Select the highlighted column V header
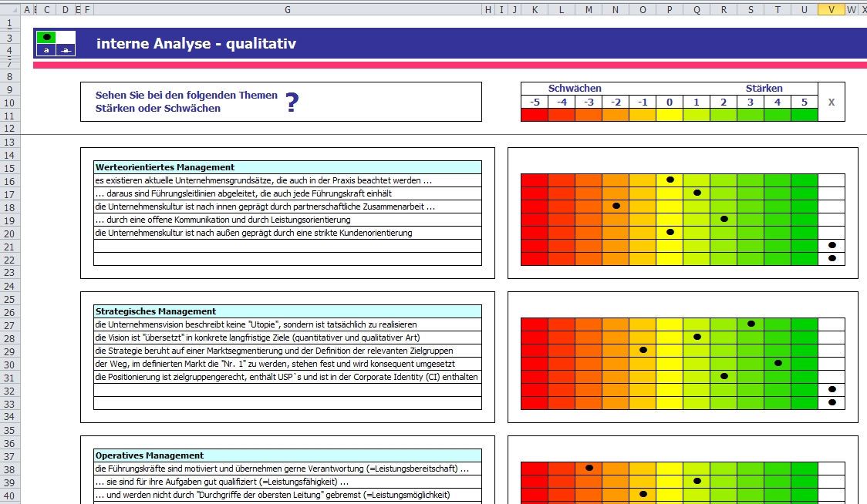 [x=831, y=9]
